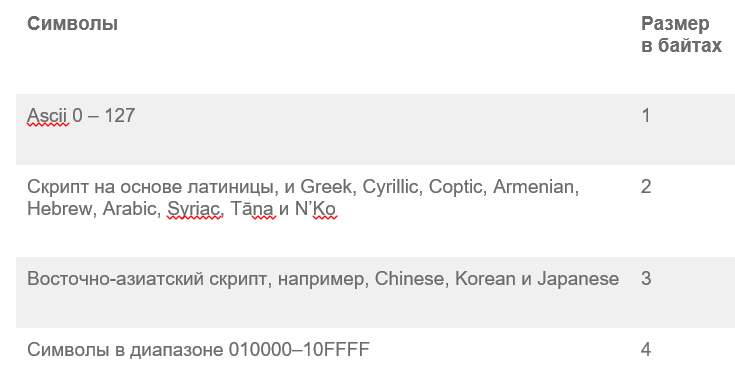This screenshot has height=386, width=735.
Task: Click the 'Размер в байтах' column header
Action: [681, 34]
